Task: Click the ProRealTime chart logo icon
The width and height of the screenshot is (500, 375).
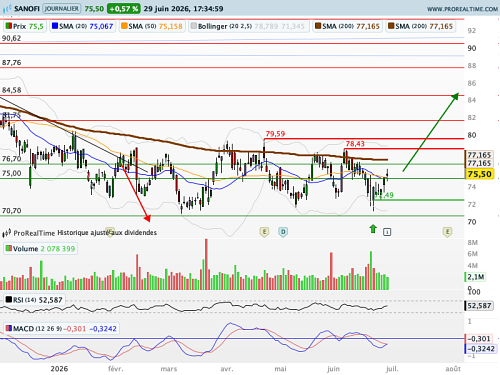Action: 7,8
